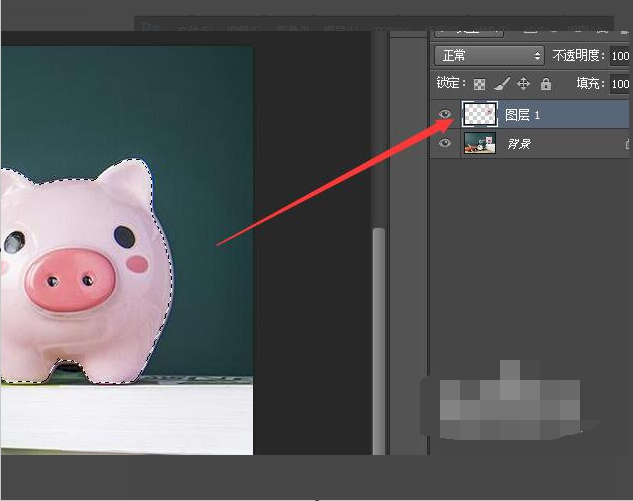Enable lock image pixels brush icon

[x=501, y=84]
